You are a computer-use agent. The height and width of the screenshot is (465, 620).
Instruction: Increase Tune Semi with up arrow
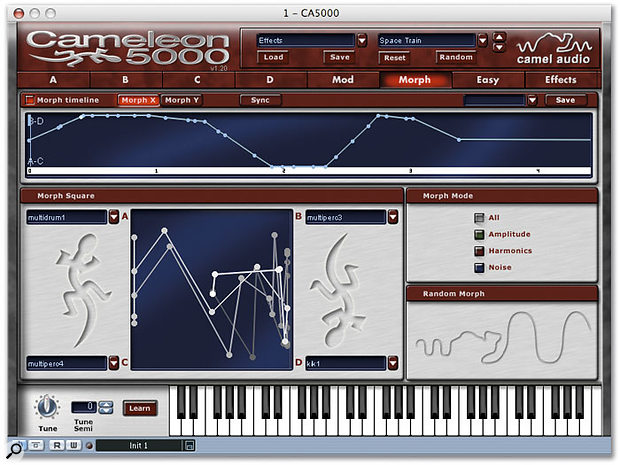[x=105, y=404]
